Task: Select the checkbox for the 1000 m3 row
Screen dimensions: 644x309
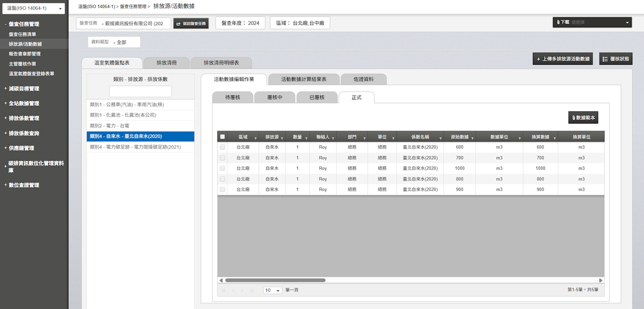Action: tap(223, 169)
